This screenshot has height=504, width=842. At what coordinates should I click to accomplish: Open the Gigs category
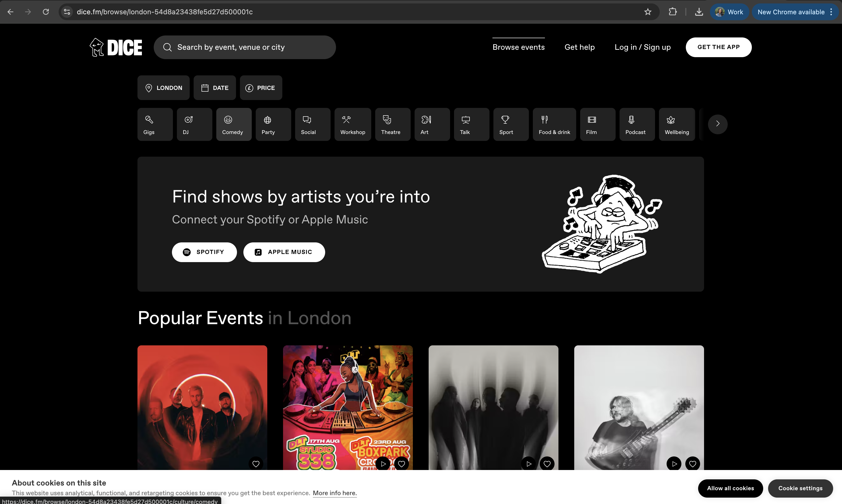tap(155, 124)
